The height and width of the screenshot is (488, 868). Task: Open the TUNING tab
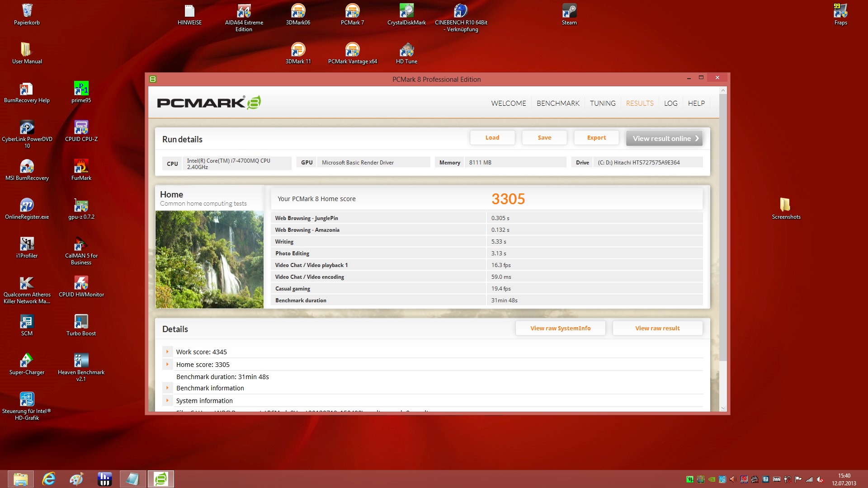click(603, 103)
